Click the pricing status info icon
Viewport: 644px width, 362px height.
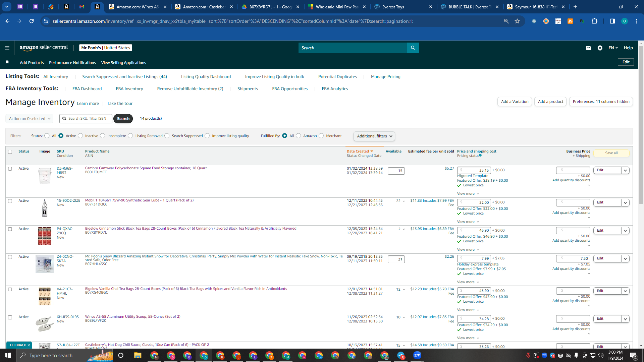point(480,156)
